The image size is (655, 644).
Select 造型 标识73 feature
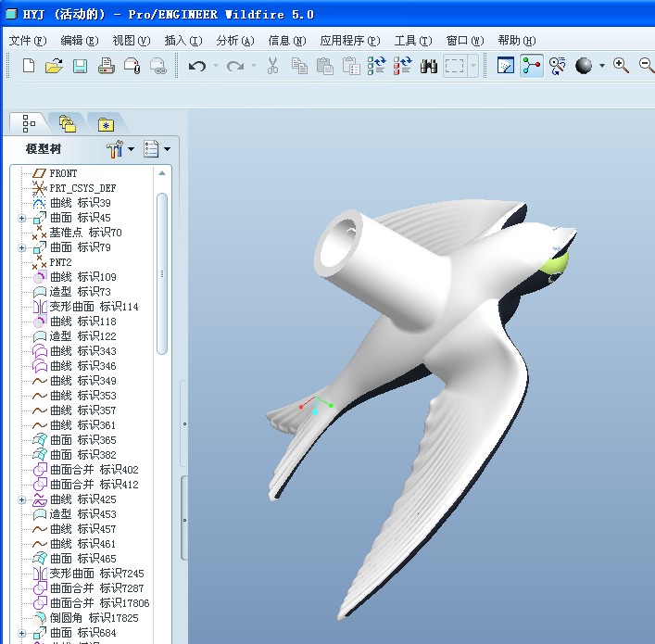tap(72, 292)
